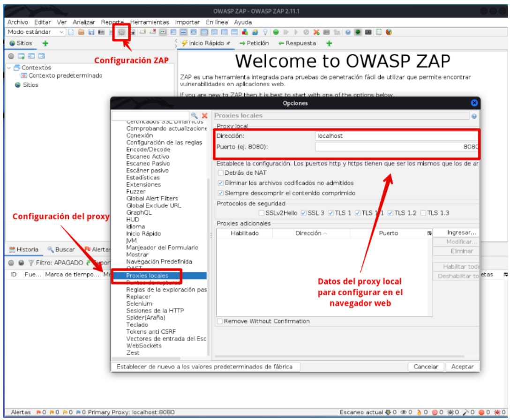Click the Sitios globe node in the tree

(x=27, y=85)
